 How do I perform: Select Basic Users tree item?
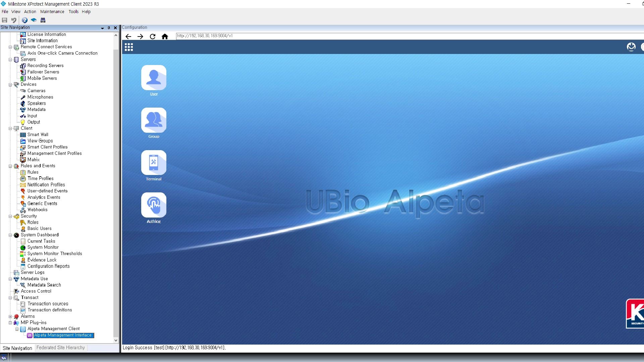(39, 229)
